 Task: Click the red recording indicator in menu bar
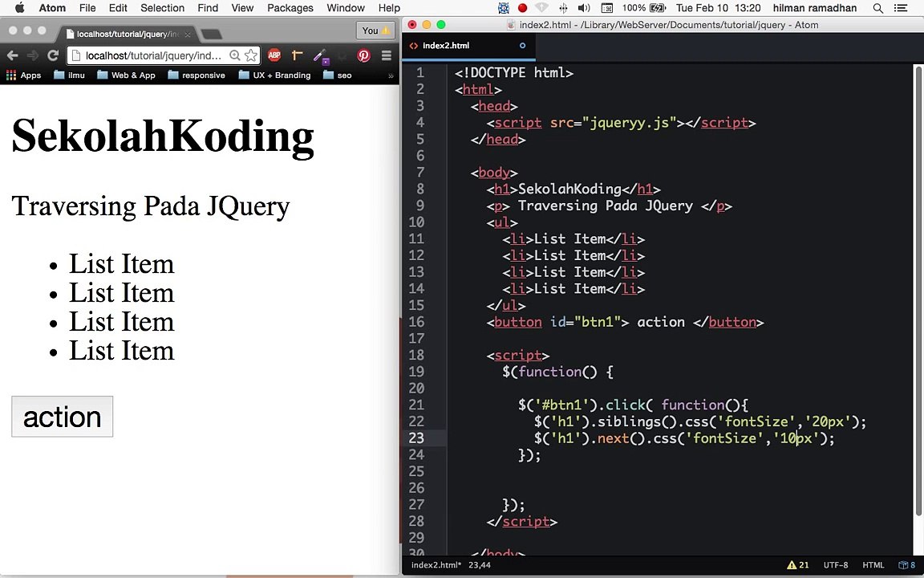pyautogui.click(x=522, y=8)
